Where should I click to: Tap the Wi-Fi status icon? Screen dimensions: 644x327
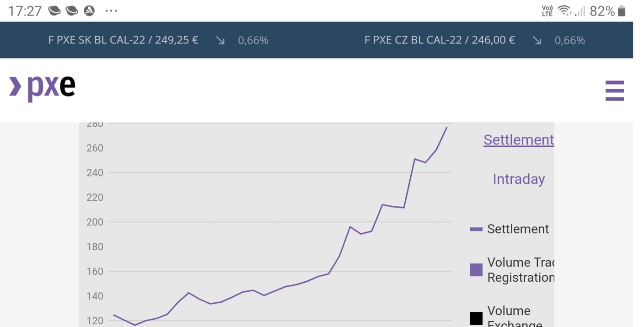coord(565,11)
